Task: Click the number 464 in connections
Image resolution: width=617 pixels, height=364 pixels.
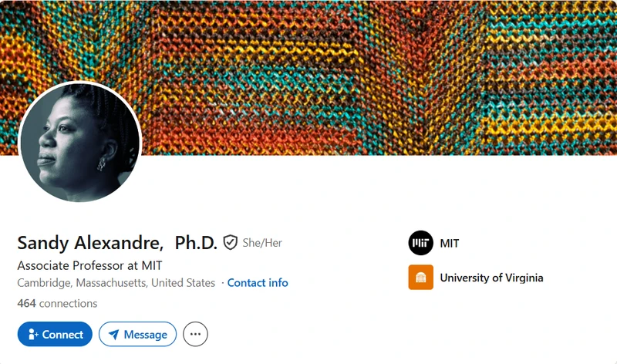Action: click(x=26, y=303)
